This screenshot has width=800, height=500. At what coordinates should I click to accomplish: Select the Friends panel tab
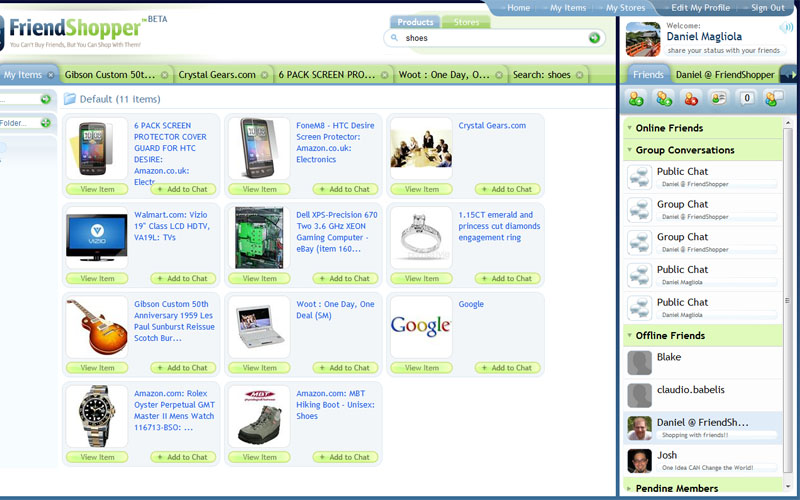point(648,75)
